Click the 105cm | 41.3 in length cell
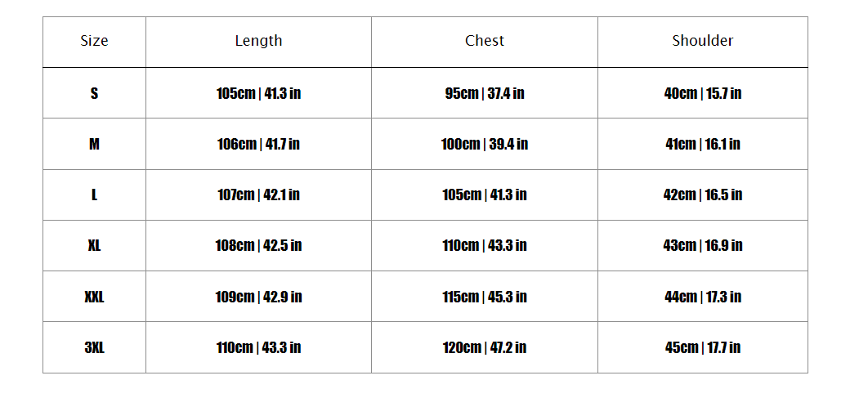Viewport: 868px width, 398px height. tap(258, 93)
